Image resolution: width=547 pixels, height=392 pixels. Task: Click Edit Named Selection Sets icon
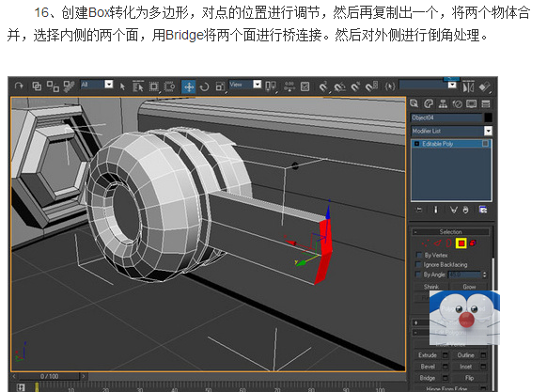pyautogui.click(x=389, y=86)
